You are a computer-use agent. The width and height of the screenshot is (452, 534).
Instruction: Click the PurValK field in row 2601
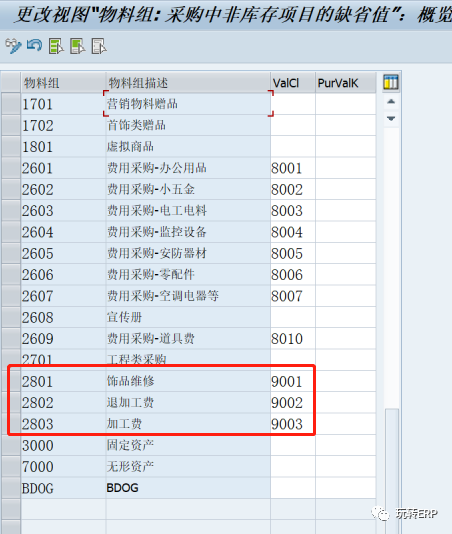(346, 168)
